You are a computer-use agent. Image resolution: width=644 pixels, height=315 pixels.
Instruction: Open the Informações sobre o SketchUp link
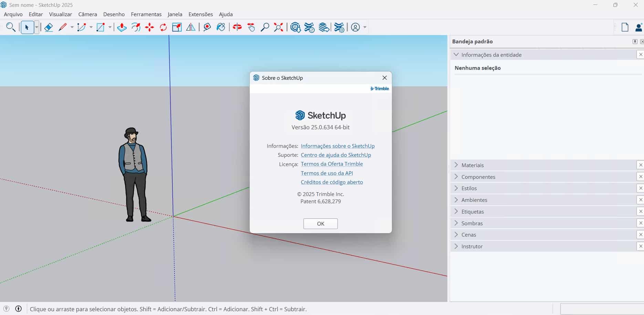[x=338, y=146]
